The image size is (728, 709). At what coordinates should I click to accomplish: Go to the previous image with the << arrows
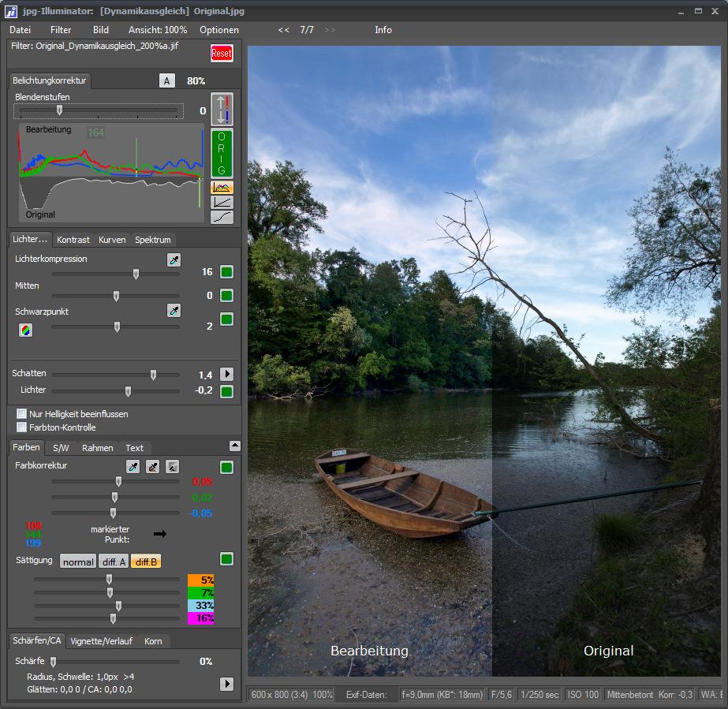point(284,30)
